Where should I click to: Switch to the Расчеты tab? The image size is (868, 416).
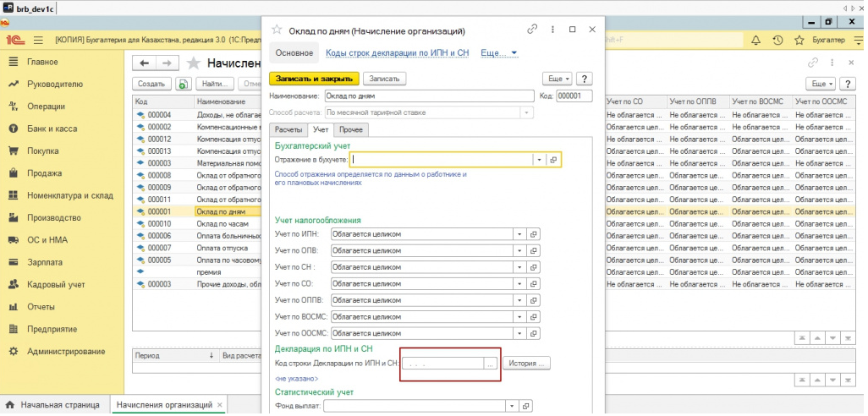point(288,129)
